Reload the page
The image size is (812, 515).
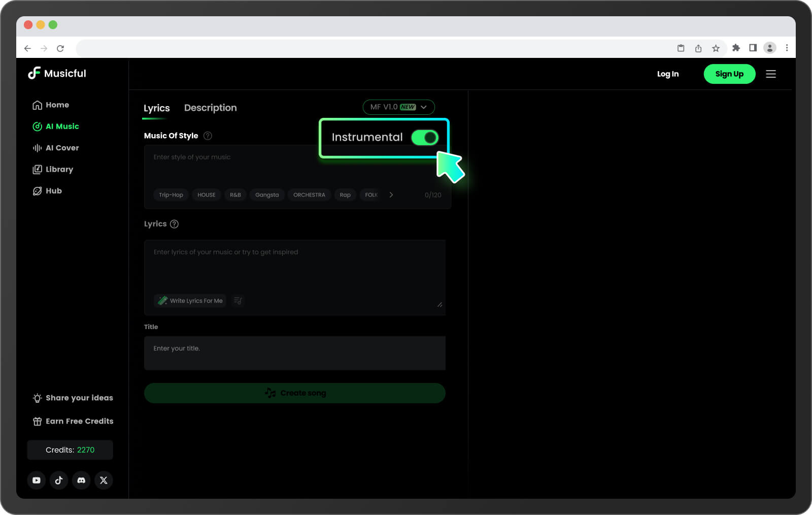click(60, 48)
